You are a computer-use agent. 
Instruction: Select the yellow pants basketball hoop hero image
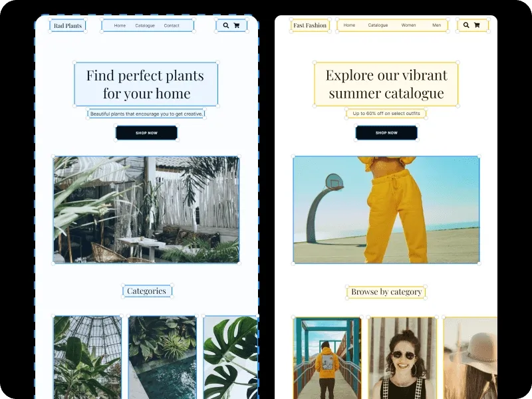386,209
